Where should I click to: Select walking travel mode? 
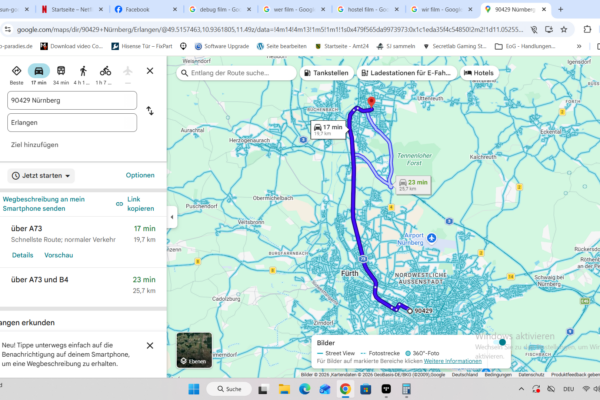83,71
